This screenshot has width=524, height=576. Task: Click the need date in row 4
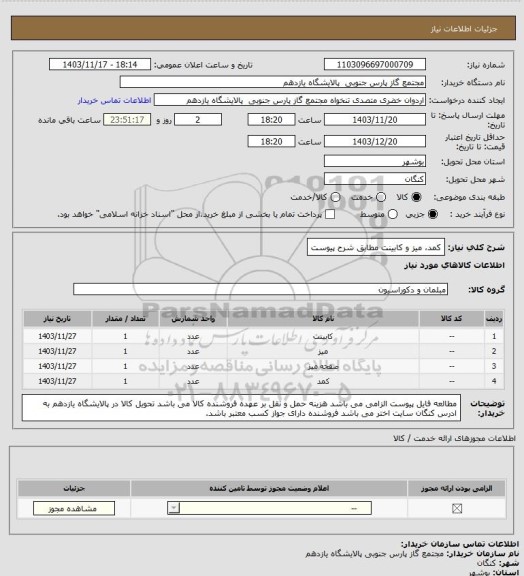click(57, 381)
